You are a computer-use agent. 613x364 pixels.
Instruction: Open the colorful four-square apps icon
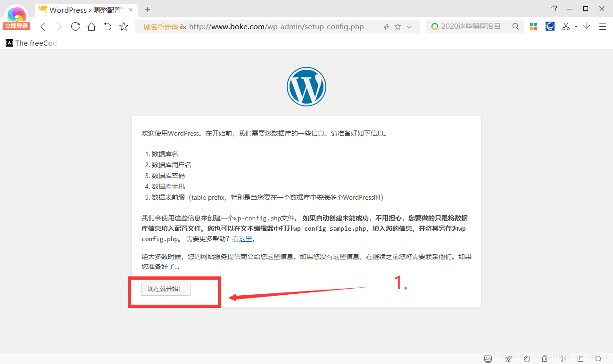point(533,26)
